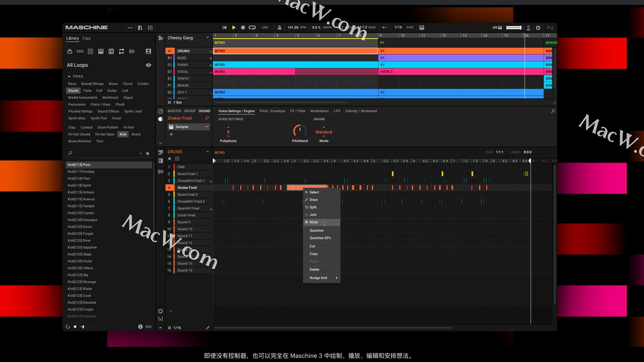The height and width of the screenshot is (362, 644).
Task: Add a plug-in with the plus below Sampler
Action: tap(171, 134)
